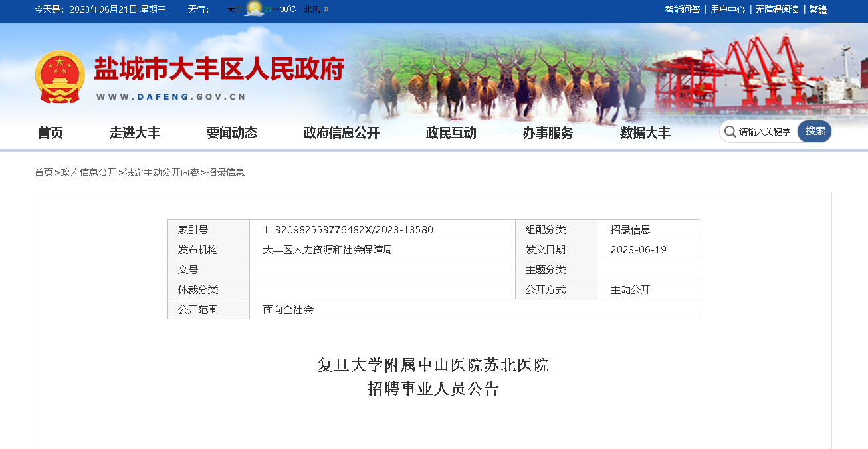Viewport: 868px width, 449px height.
Task: Click the 大丰 weather location text
Action: (235, 9)
